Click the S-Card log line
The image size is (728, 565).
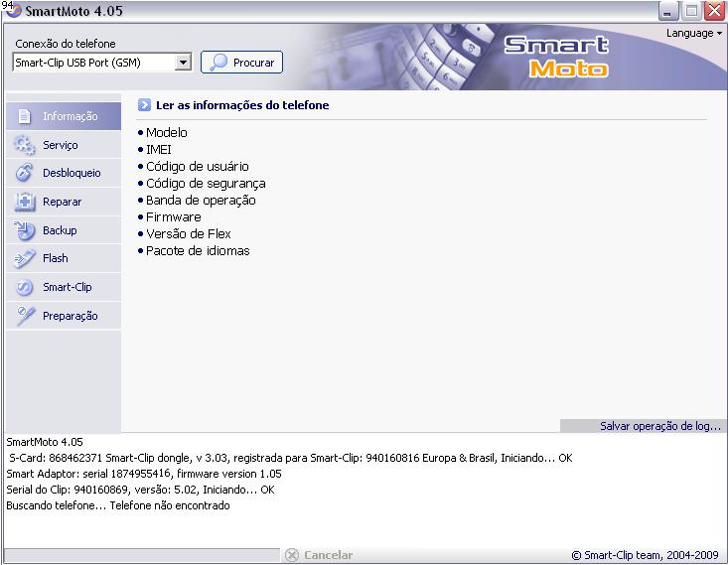(x=291, y=458)
